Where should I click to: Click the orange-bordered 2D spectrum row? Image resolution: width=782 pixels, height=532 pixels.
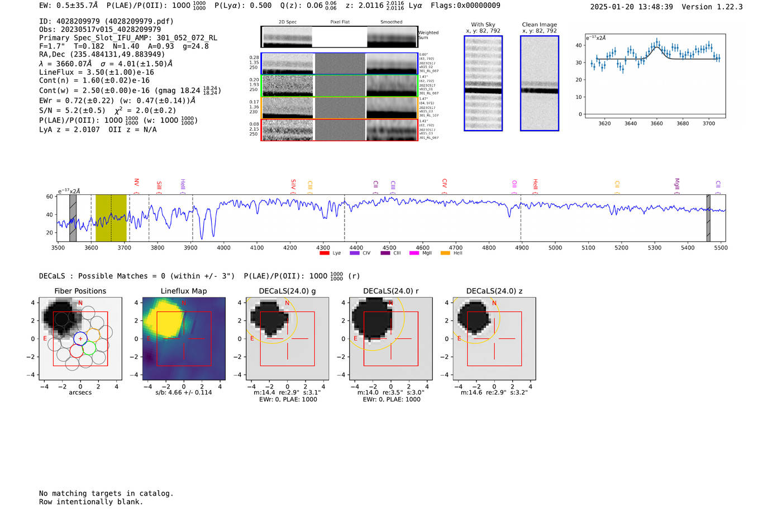click(340, 108)
